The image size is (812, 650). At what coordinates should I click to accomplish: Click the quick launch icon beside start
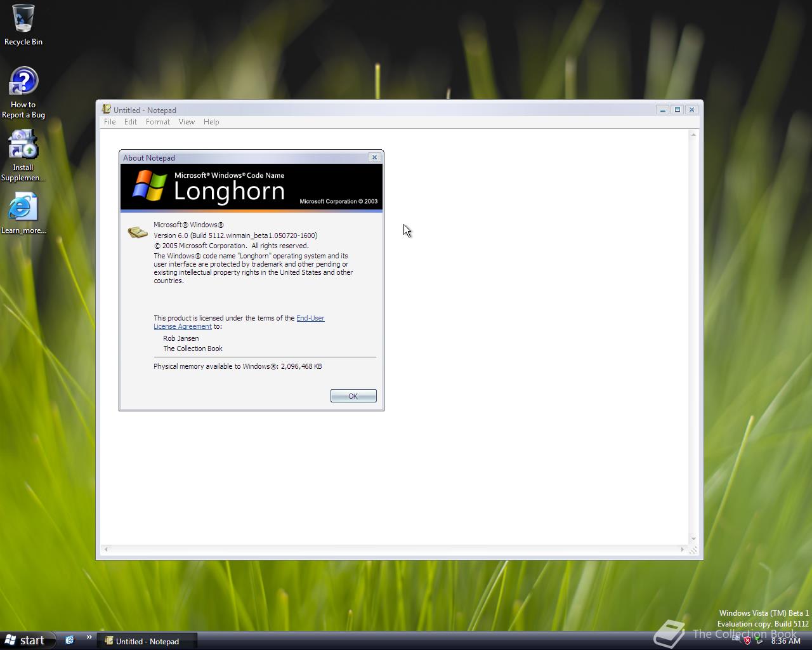70,640
